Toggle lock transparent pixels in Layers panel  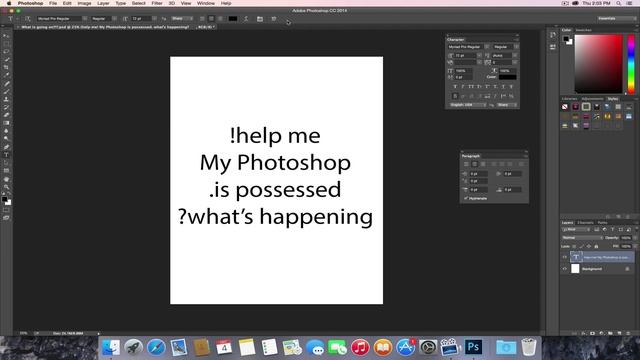point(574,247)
